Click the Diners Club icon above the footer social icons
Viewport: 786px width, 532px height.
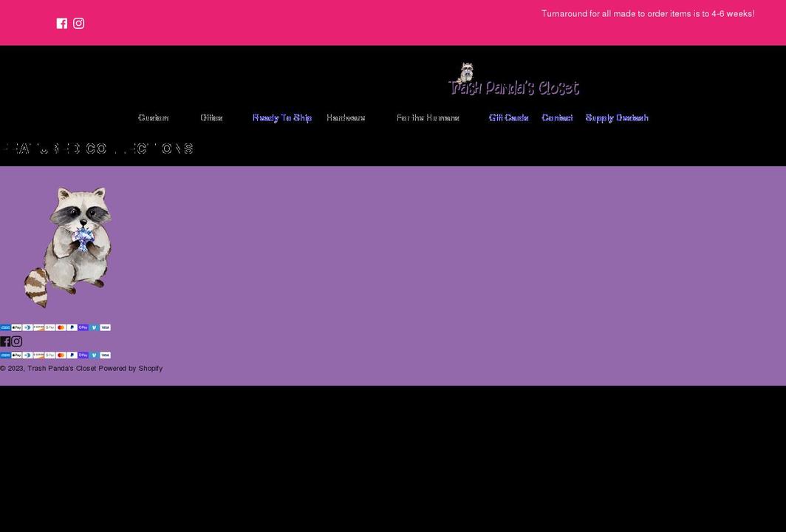point(27,327)
